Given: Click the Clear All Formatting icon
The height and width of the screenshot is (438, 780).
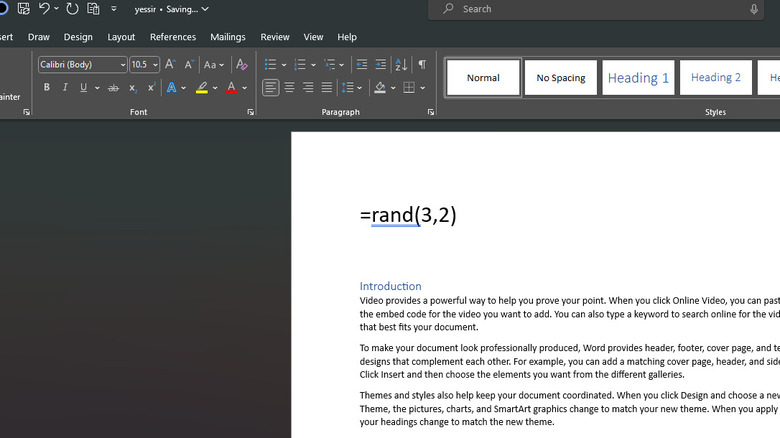Looking at the screenshot, I should click(241, 65).
